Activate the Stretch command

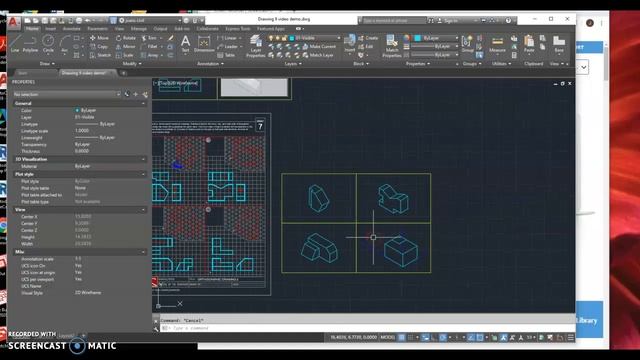100,55
